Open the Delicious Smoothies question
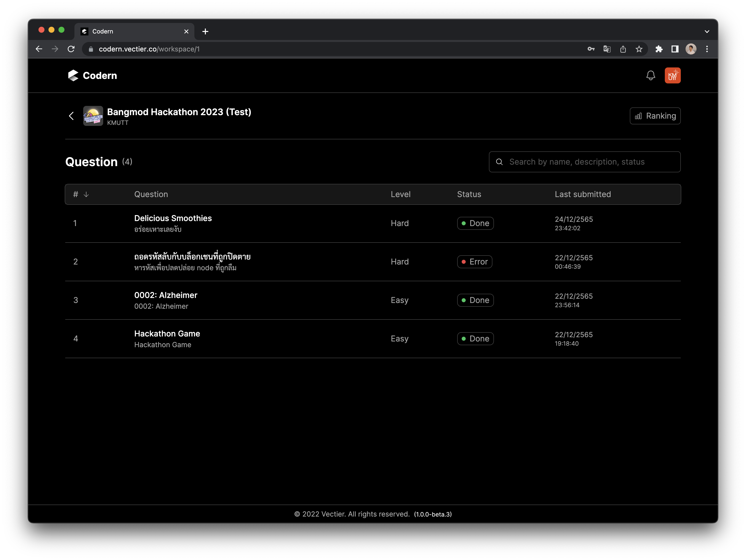746x560 pixels. (173, 218)
